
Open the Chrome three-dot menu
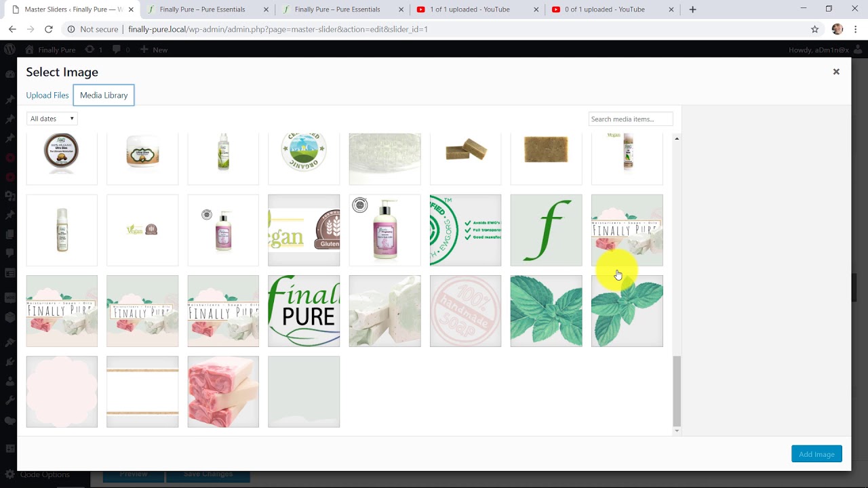pyautogui.click(x=856, y=29)
